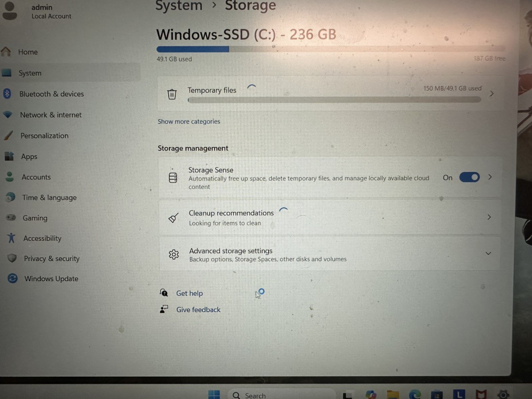Open File Explorer from the taskbar

[x=393, y=395]
